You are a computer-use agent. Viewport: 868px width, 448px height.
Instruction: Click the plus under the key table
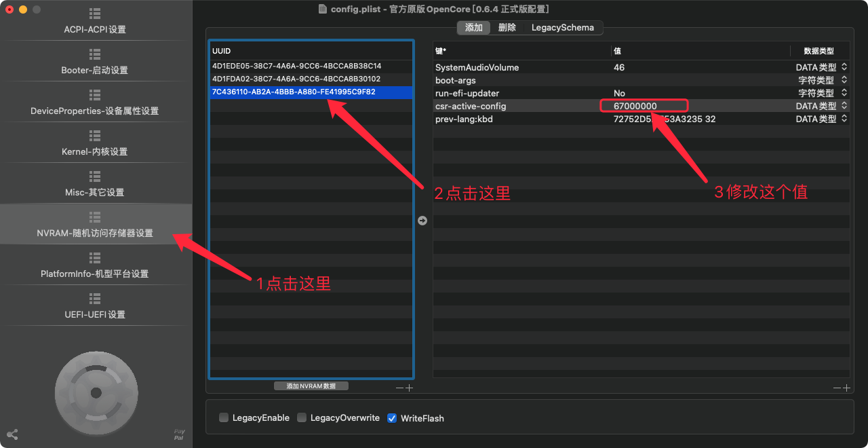846,388
